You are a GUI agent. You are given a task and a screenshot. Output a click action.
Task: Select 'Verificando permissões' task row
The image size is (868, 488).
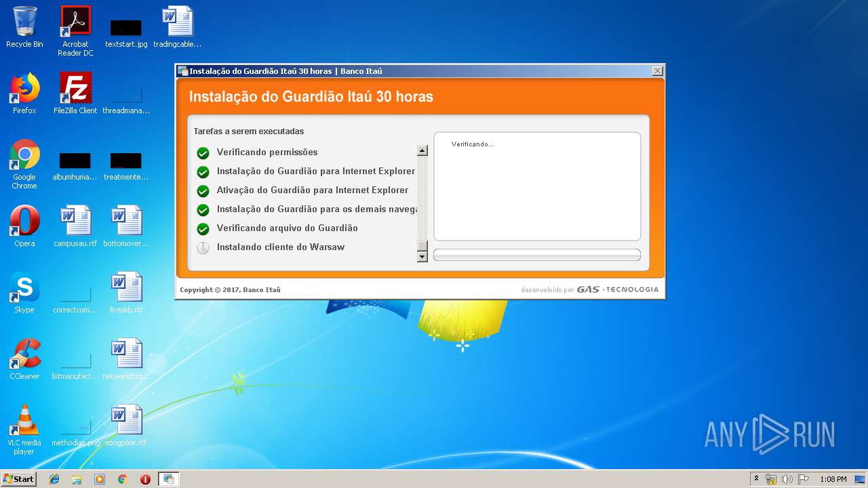click(x=305, y=152)
